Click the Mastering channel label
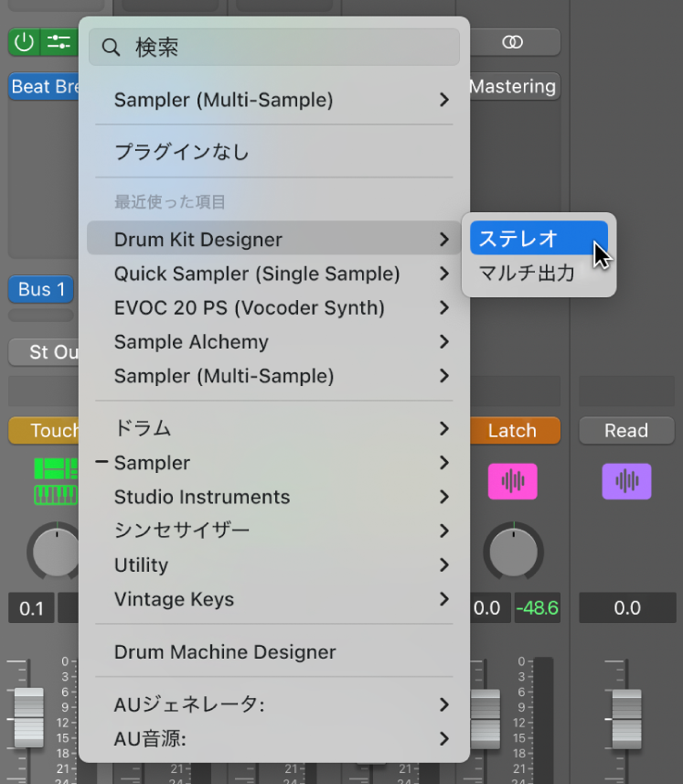Screen dimensions: 683x784 click(512, 86)
